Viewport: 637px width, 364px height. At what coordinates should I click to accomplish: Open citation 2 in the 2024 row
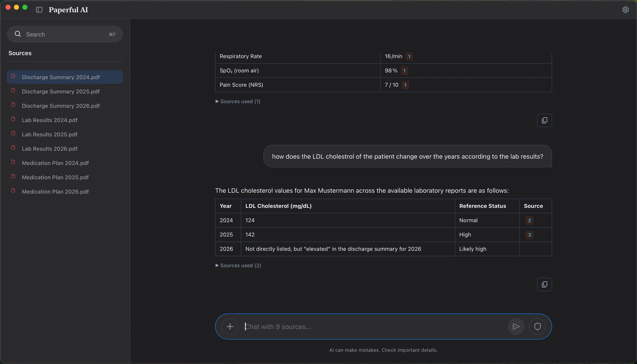[x=529, y=220]
